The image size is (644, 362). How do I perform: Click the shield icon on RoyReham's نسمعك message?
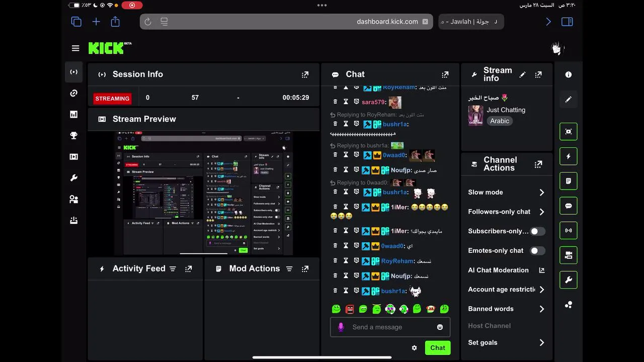click(x=356, y=261)
